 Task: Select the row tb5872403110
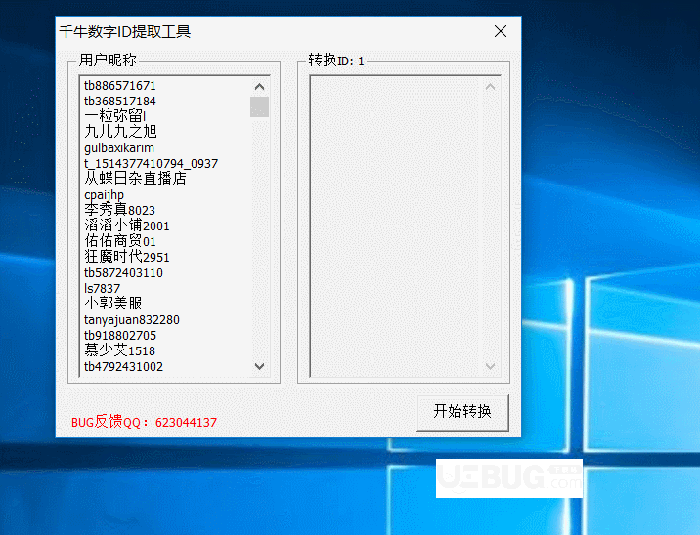coord(123,272)
